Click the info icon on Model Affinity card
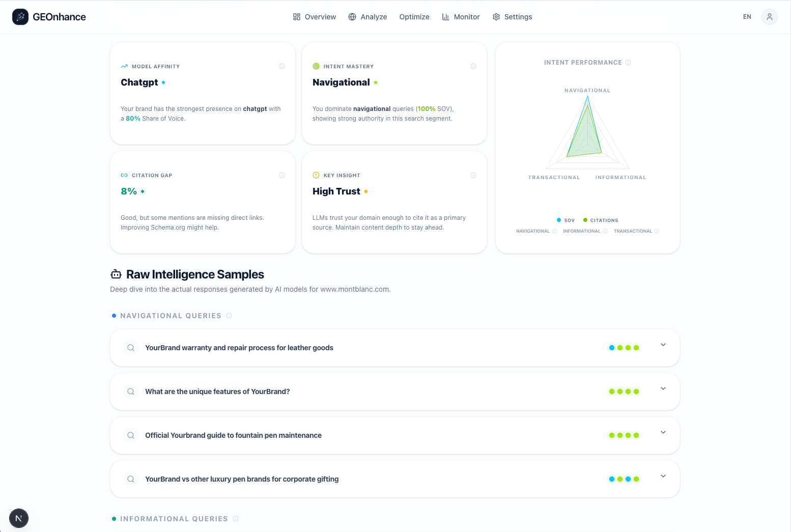The image size is (791, 532). 282,66
